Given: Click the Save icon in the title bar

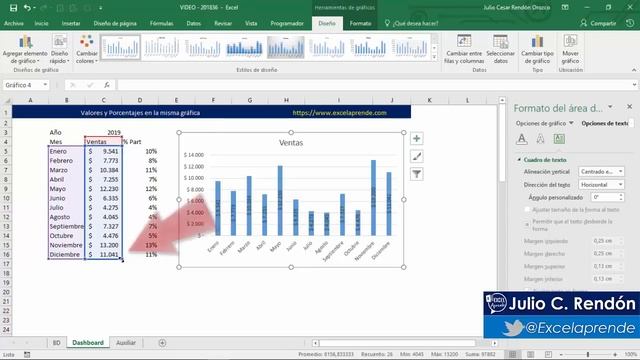Looking at the screenshot, I should coord(13,8).
